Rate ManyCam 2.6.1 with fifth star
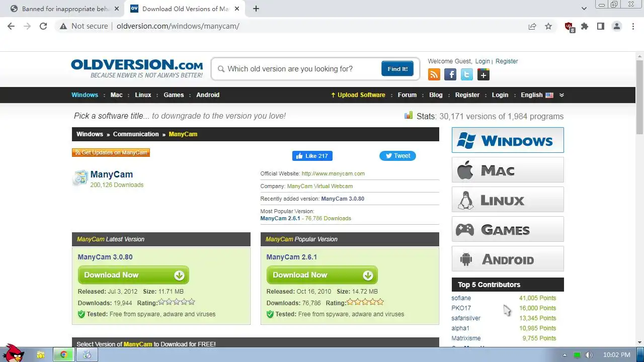Image resolution: width=644 pixels, height=362 pixels. coord(380,302)
